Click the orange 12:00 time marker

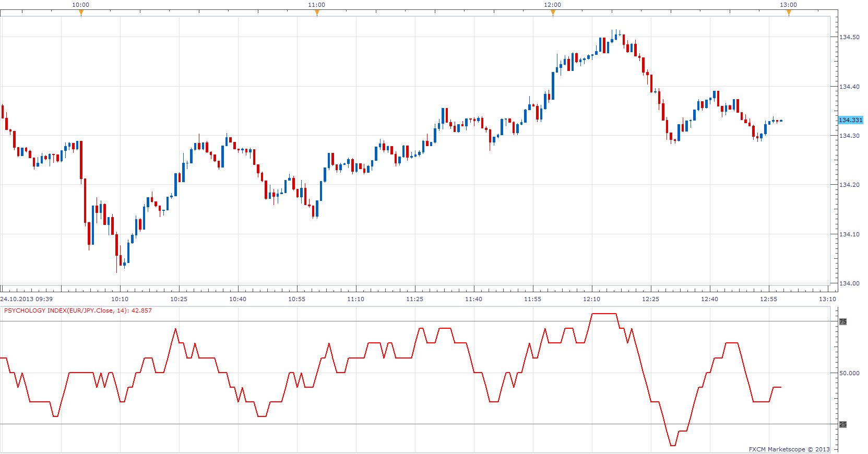553,13
